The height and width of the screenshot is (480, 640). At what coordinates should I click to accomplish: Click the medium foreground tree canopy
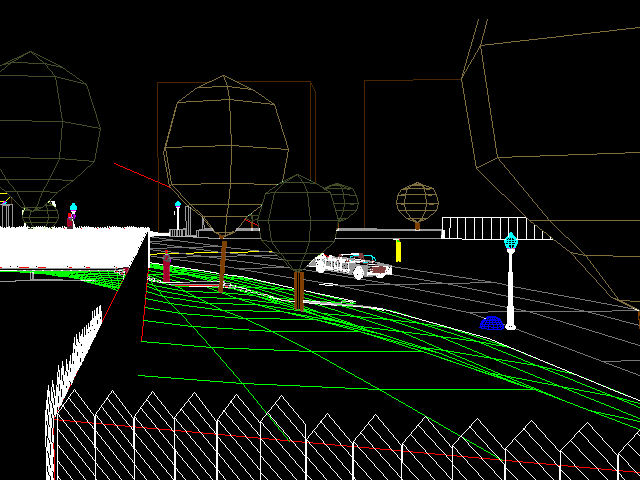pyautogui.click(x=298, y=222)
